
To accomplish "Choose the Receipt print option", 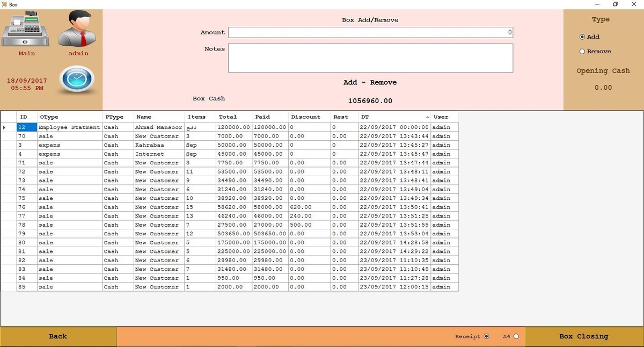I will (486, 337).
